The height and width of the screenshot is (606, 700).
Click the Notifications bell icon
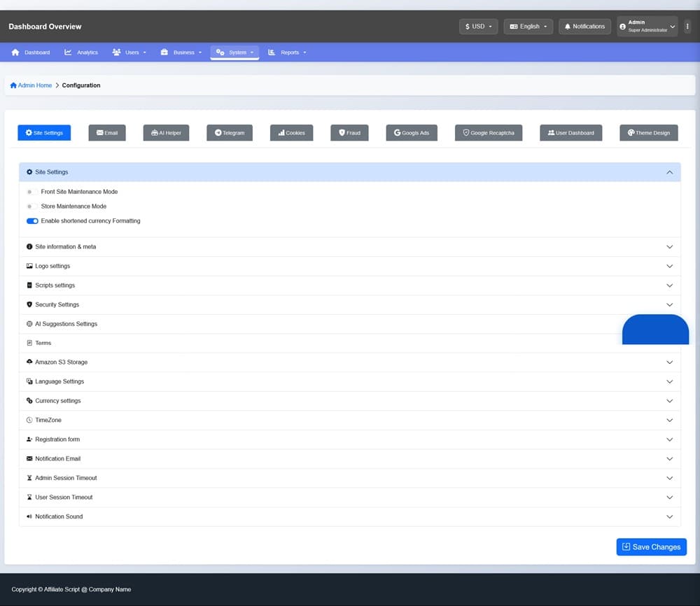pos(568,27)
